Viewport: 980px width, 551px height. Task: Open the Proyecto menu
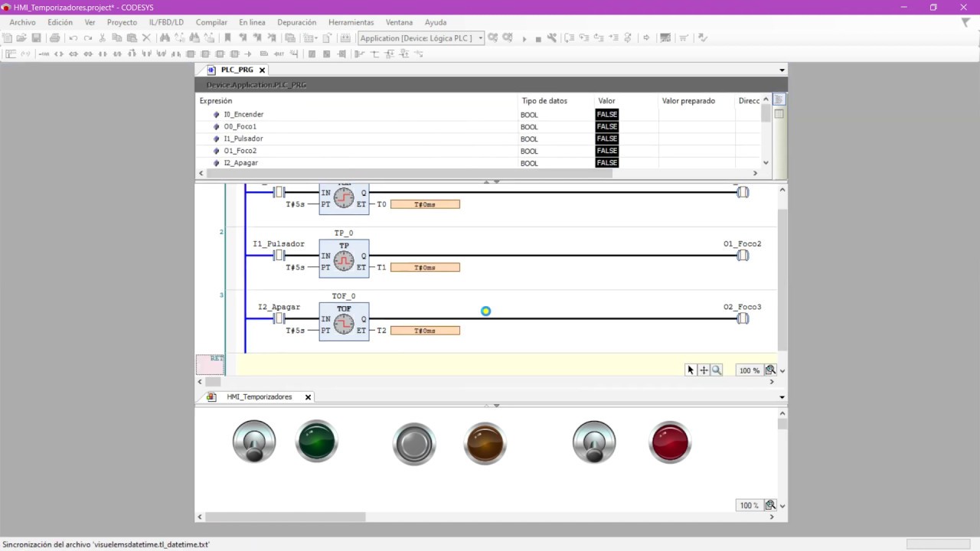(x=122, y=22)
